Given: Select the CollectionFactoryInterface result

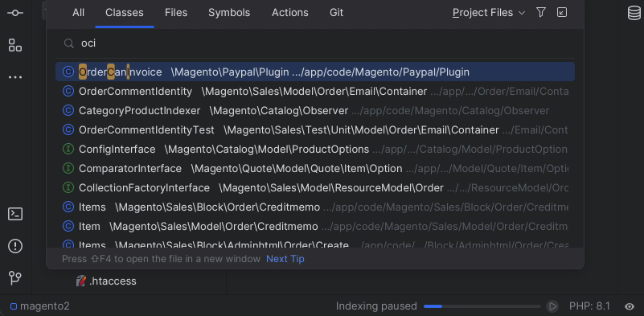Looking at the screenshot, I should (x=315, y=188).
